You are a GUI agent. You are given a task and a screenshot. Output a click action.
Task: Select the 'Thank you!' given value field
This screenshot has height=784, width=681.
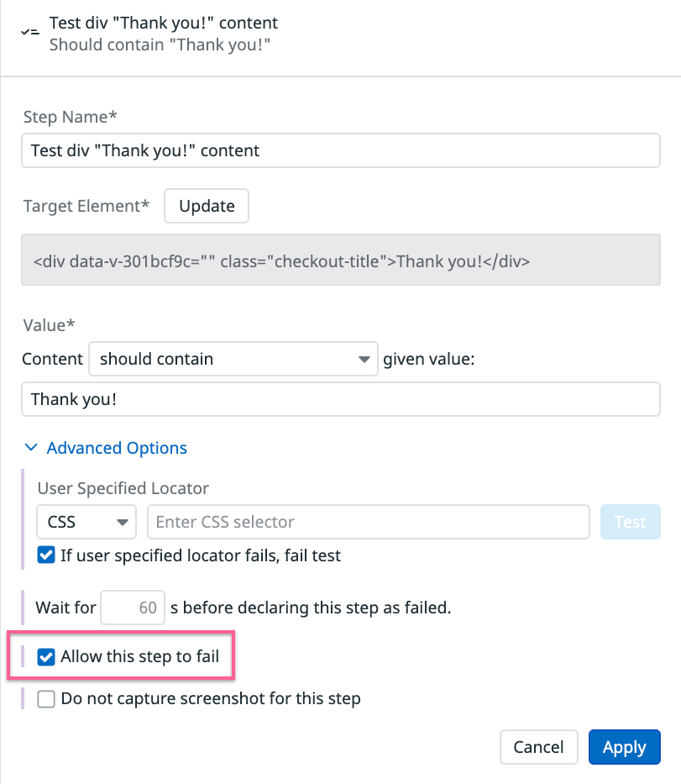[340, 399]
